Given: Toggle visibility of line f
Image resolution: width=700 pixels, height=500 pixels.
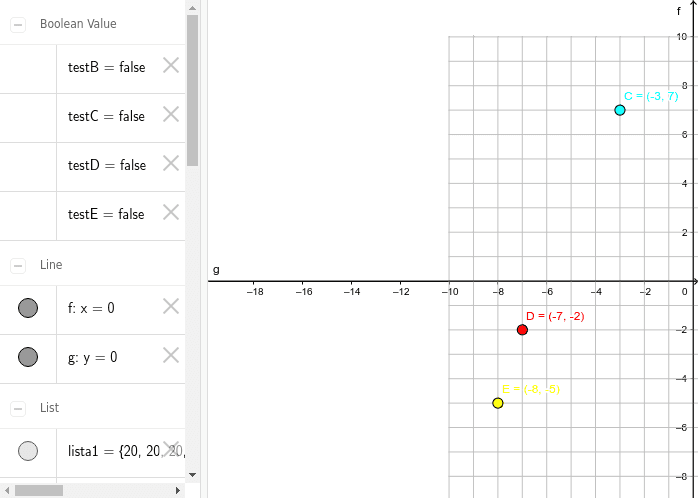Looking at the screenshot, I should click(28, 308).
